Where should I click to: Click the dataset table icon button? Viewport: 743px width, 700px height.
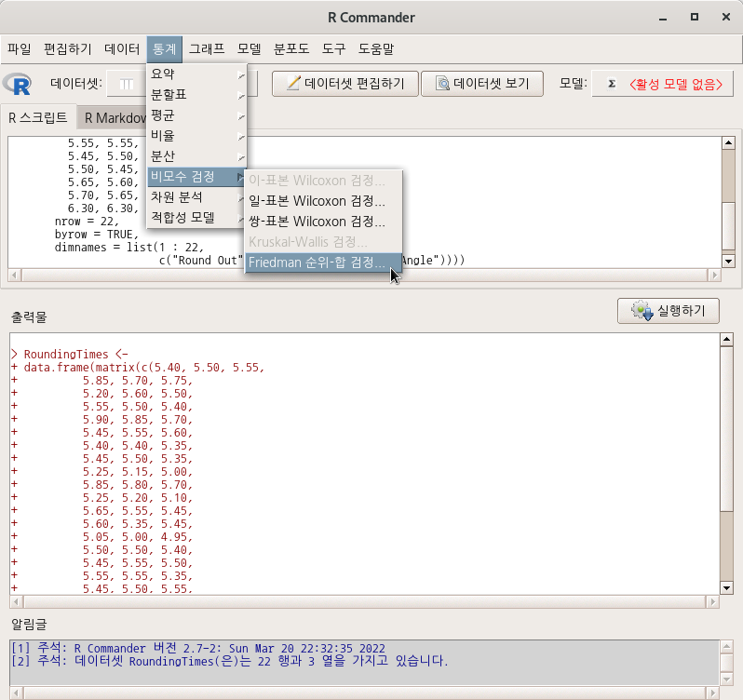(x=126, y=84)
